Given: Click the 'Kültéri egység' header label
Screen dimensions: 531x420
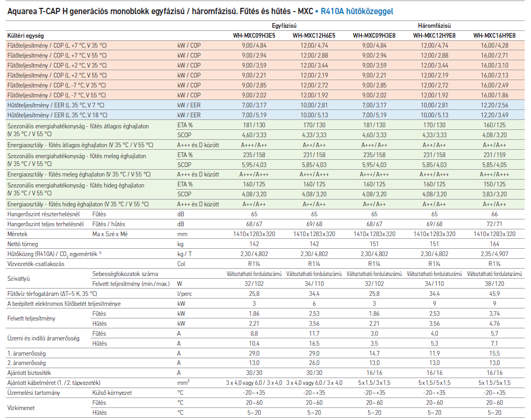Looking at the screenshot, I should coord(26,36).
